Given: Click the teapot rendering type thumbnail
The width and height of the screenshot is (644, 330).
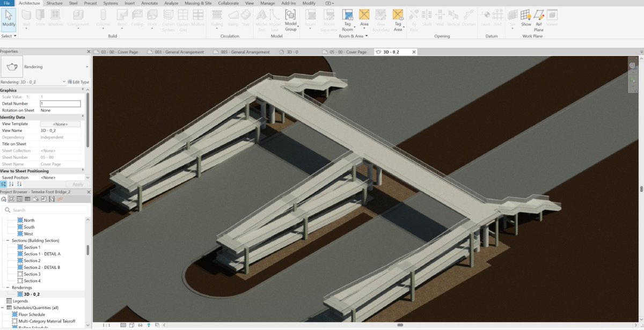Looking at the screenshot, I should tap(11, 67).
